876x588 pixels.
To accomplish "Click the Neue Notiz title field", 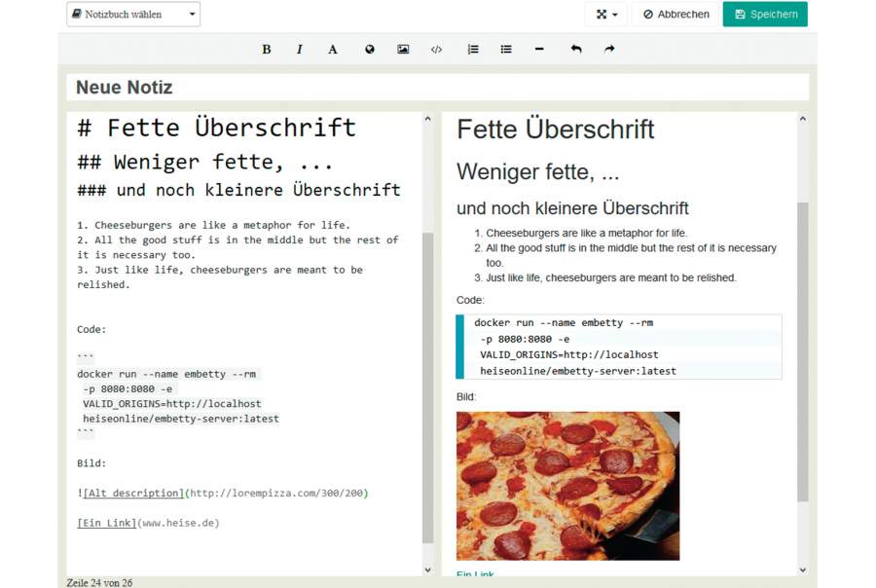I will [x=437, y=88].
